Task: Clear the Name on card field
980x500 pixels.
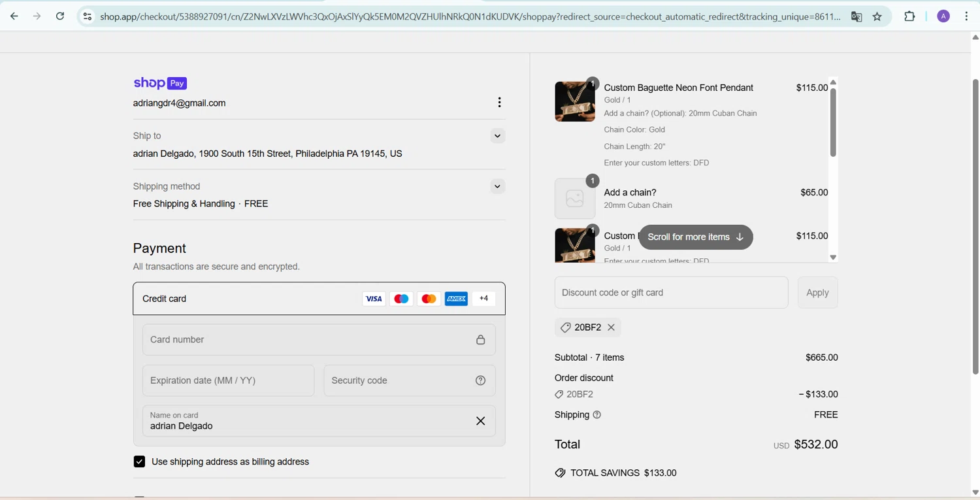Action: (x=481, y=421)
